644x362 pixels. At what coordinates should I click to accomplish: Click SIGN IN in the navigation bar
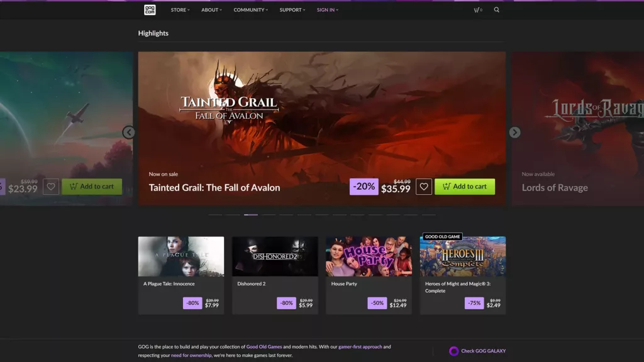pyautogui.click(x=326, y=9)
